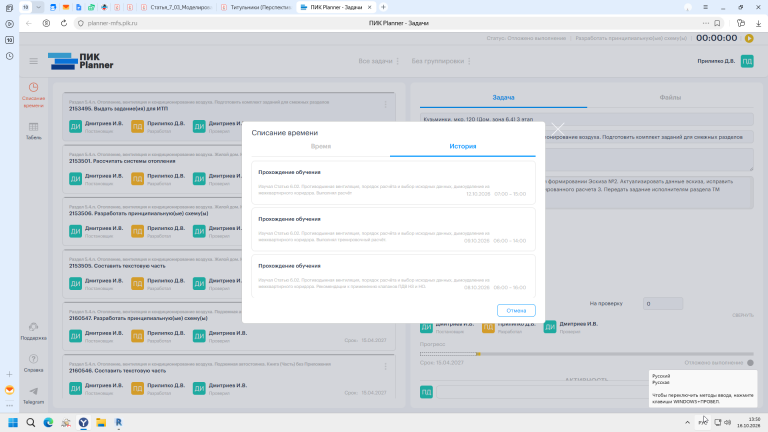Open the Все задачи filter dropdown
Image resolution: width=768 pixels, height=432 pixels.
(x=379, y=61)
